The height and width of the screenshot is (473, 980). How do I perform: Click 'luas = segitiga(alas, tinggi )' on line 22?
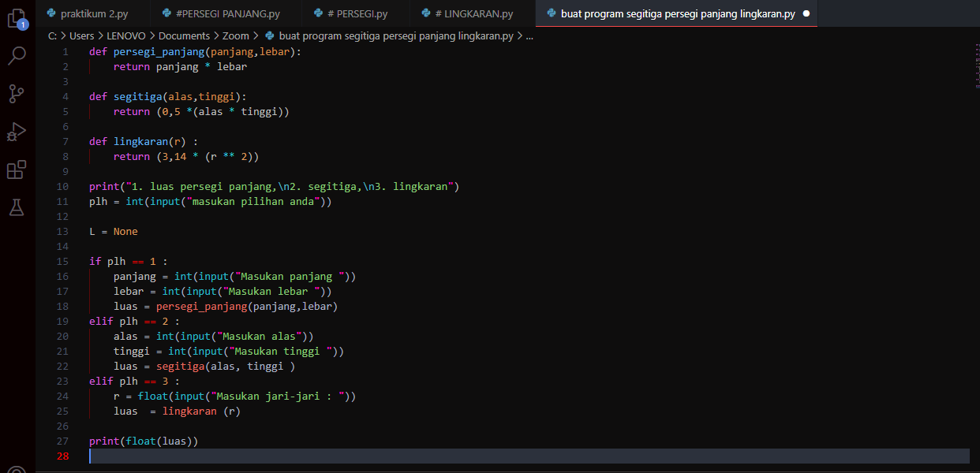(x=204, y=366)
